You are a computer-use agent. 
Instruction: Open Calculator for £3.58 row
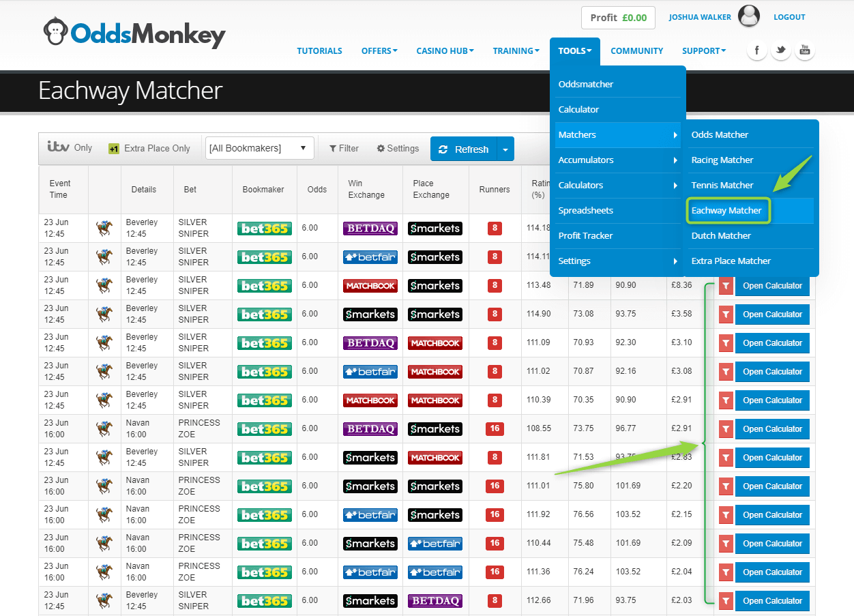click(772, 314)
